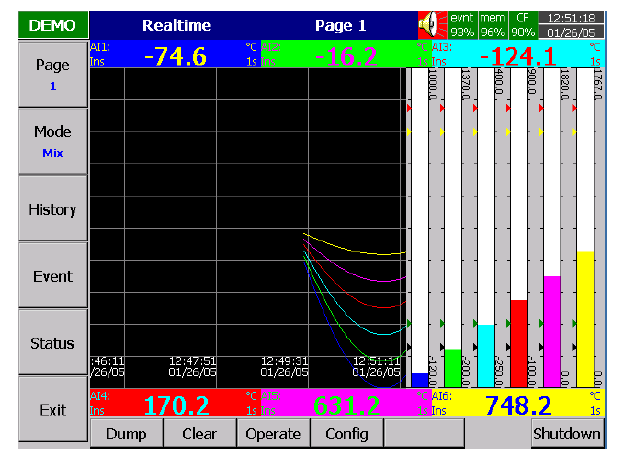Select the AI6 channel reading 748.2
Viewport: 626px width, 460px height.
pos(518,402)
